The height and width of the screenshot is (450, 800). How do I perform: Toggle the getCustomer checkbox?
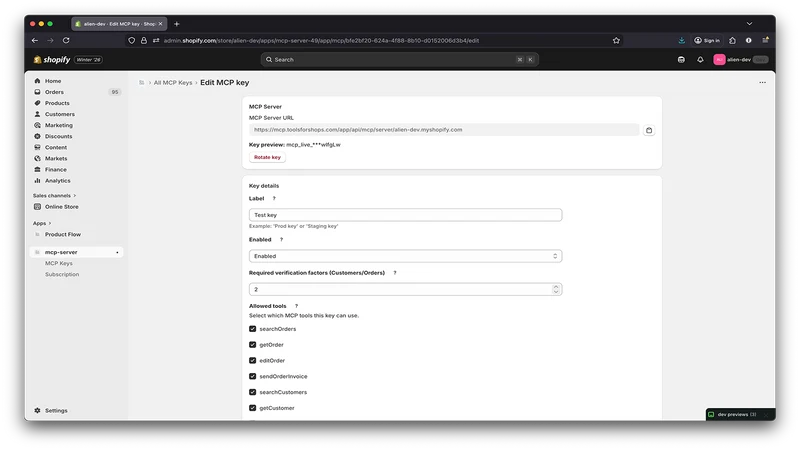tap(253, 408)
